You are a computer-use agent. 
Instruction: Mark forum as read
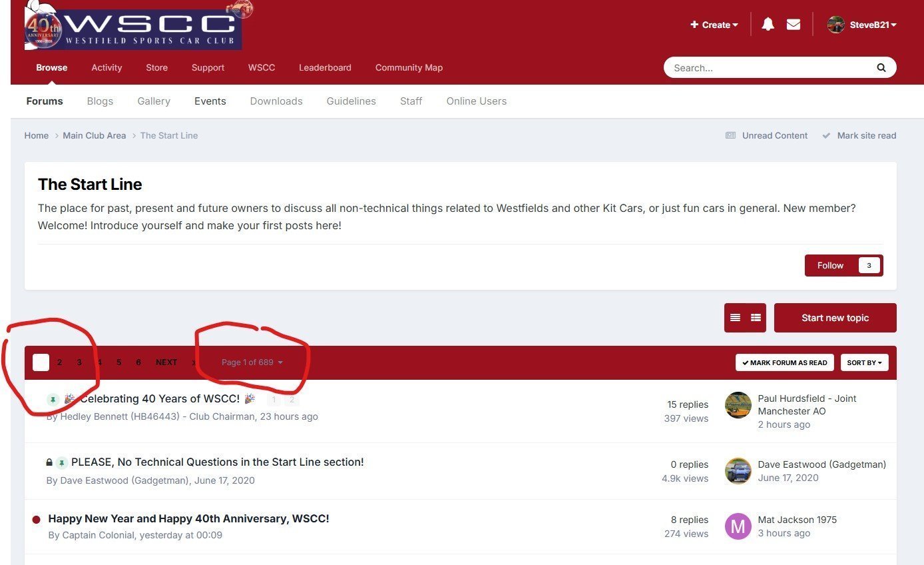785,362
